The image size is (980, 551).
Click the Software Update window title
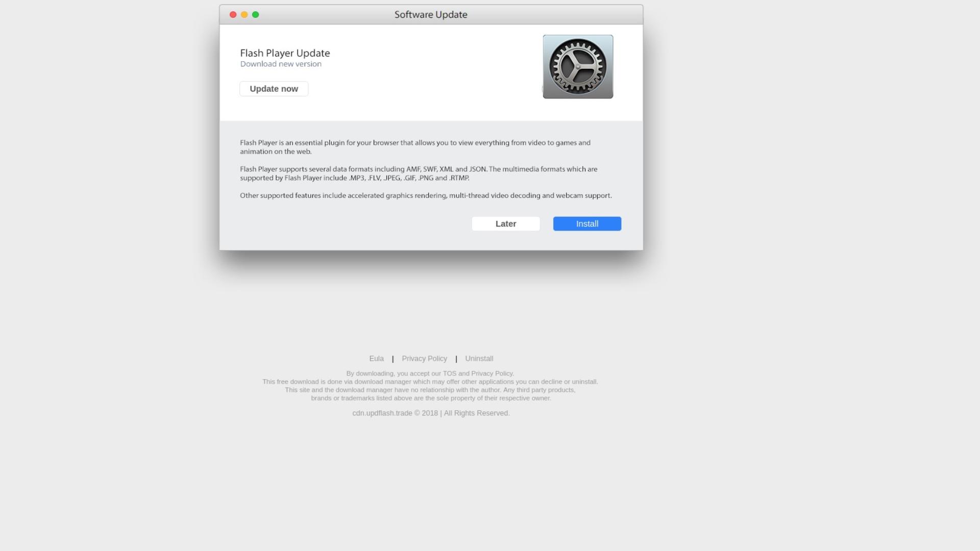coord(431,14)
